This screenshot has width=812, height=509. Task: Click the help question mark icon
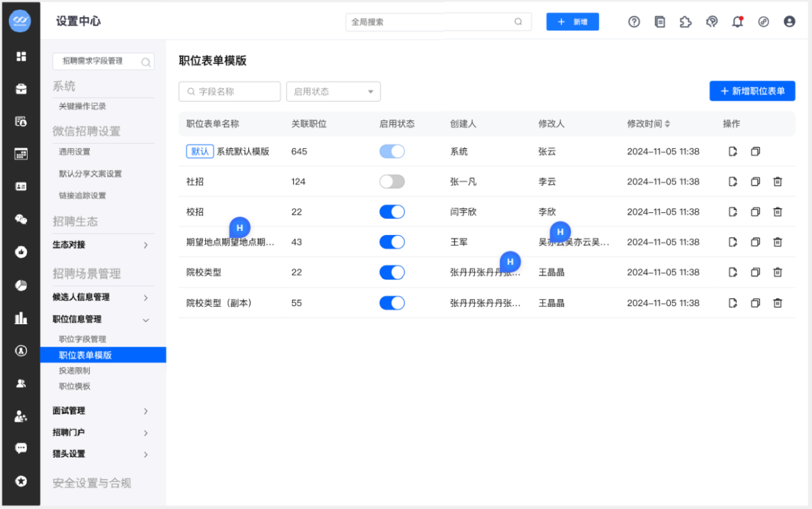click(634, 22)
